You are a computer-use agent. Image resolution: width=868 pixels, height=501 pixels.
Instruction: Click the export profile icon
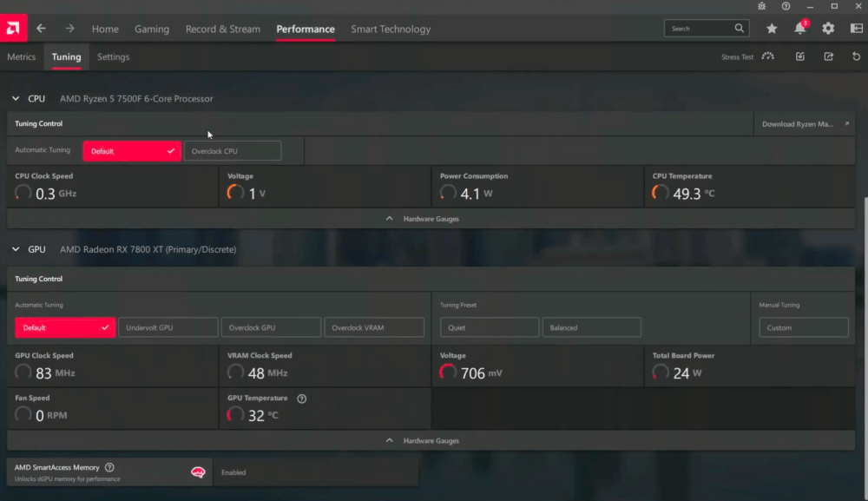coord(829,56)
